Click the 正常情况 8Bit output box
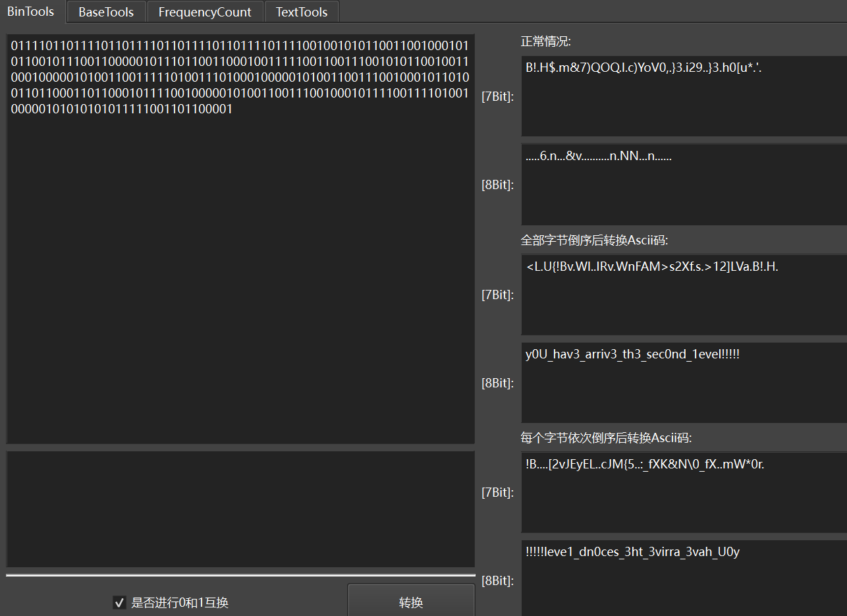Image resolution: width=847 pixels, height=616 pixels. point(684,184)
